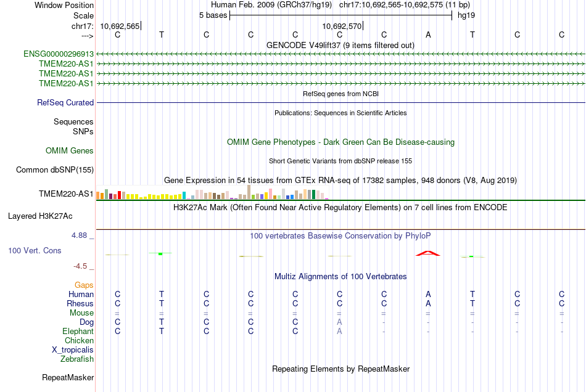586x392 pixels.
Task: Open the 100 Vert. Cons track label
Action: (x=35, y=250)
